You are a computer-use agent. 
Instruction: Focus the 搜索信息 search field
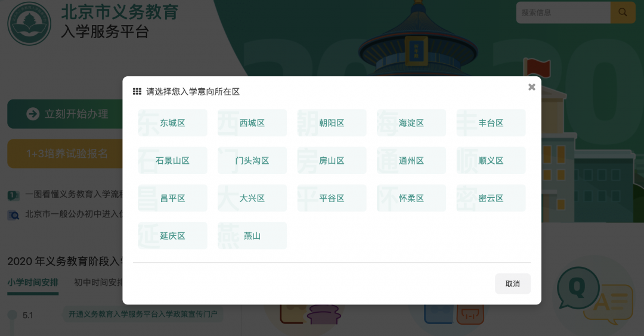563,13
